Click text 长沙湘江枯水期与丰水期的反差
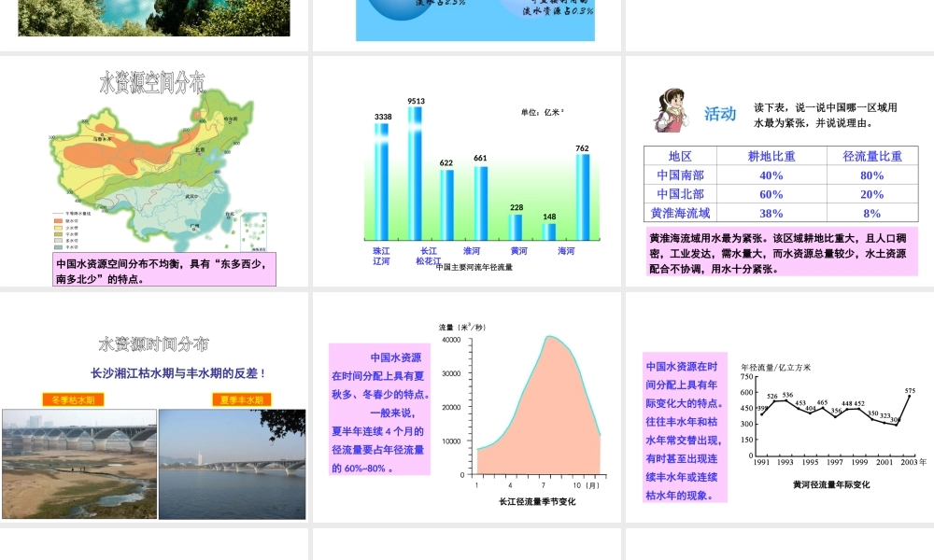Image resolution: width=934 pixels, height=560 pixels. tap(177, 373)
